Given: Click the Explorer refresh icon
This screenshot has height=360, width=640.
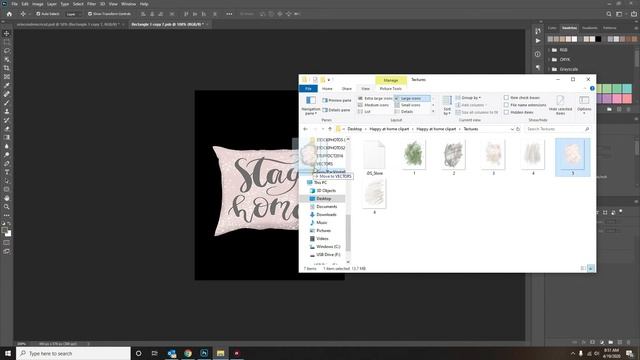Looking at the screenshot, I should pyautogui.click(x=518, y=129).
